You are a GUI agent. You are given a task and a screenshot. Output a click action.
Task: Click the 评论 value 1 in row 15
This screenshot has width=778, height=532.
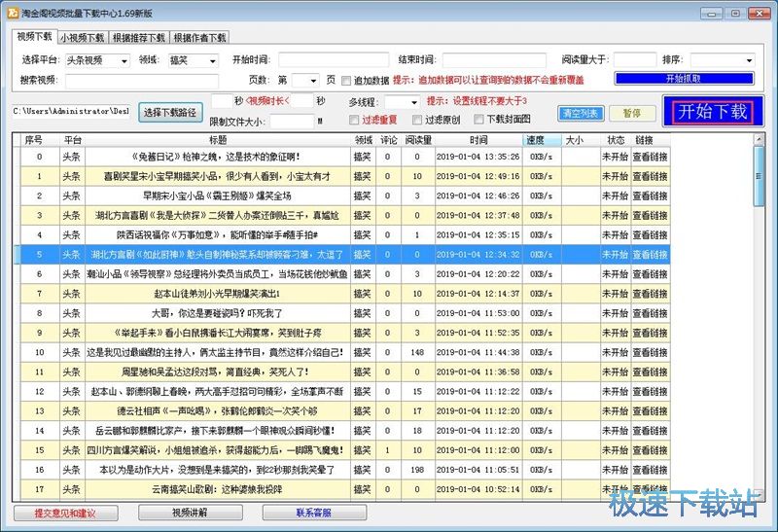[x=387, y=450]
